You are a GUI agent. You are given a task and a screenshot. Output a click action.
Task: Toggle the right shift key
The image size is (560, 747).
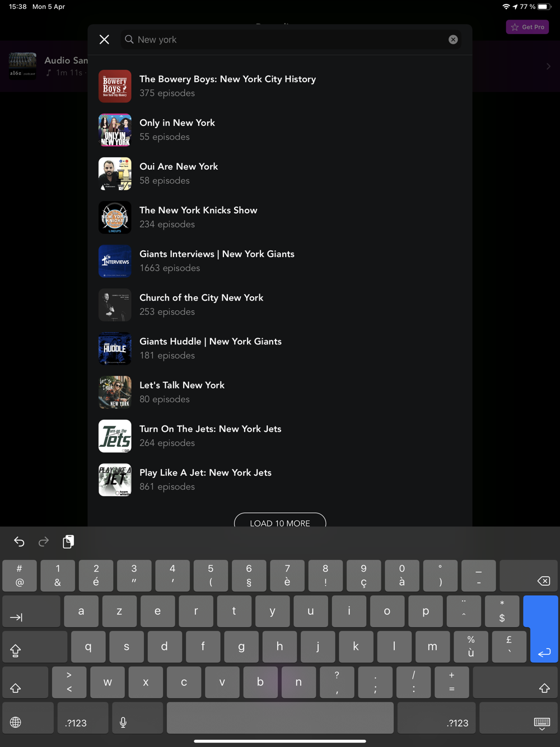515,682
